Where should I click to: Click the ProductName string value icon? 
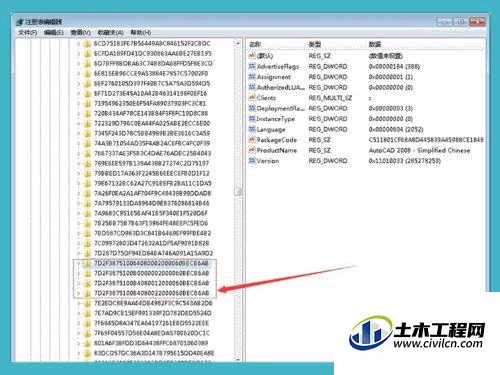click(252, 150)
